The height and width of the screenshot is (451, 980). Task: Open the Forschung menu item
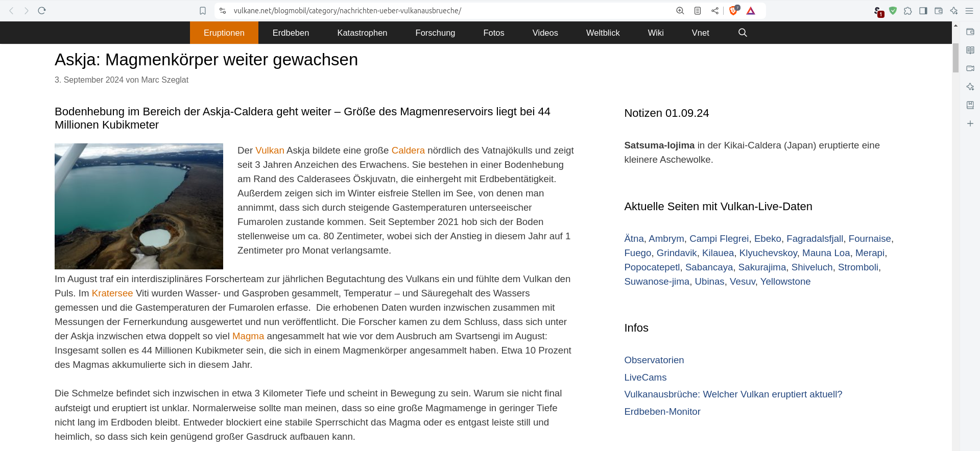click(x=435, y=33)
